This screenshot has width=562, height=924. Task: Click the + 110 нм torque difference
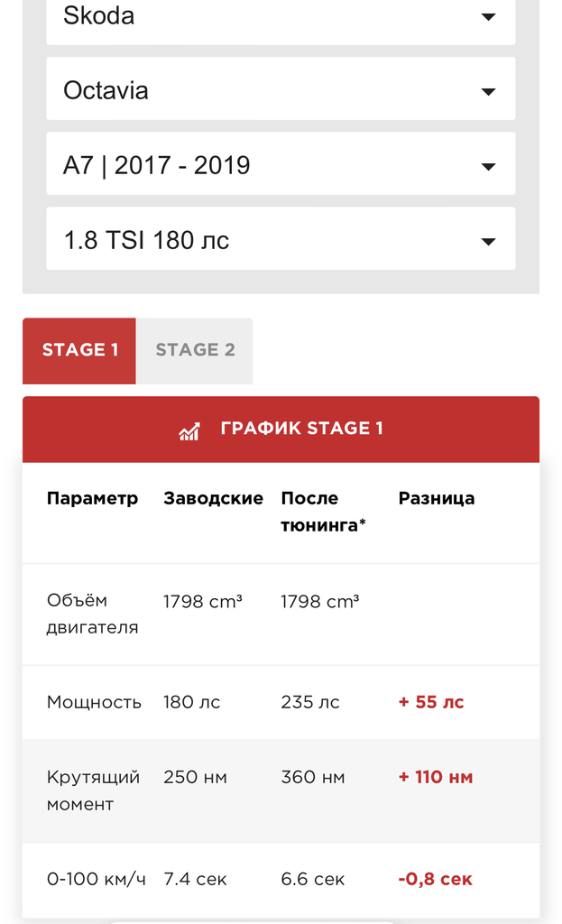click(x=436, y=777)
